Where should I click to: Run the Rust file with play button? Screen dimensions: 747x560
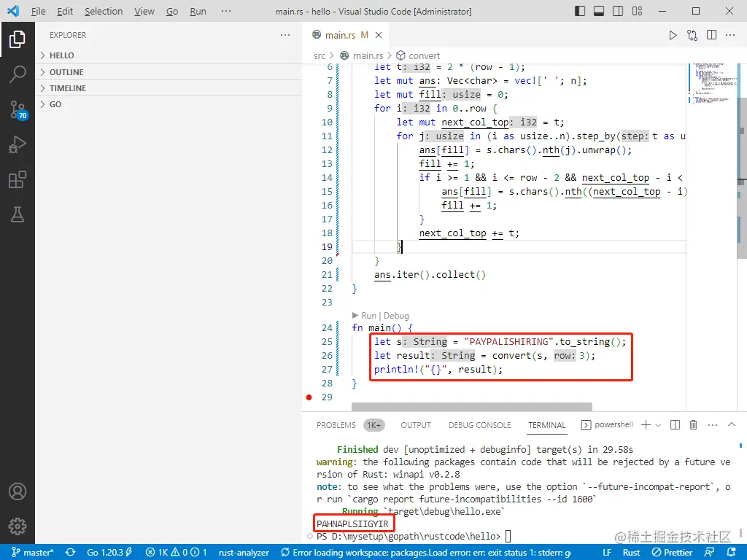[x=673, y=35]
